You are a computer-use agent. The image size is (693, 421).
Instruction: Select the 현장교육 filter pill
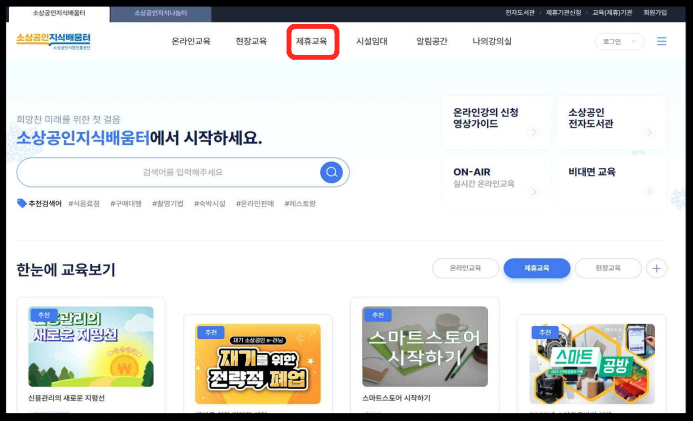click(x=608, y=268)
